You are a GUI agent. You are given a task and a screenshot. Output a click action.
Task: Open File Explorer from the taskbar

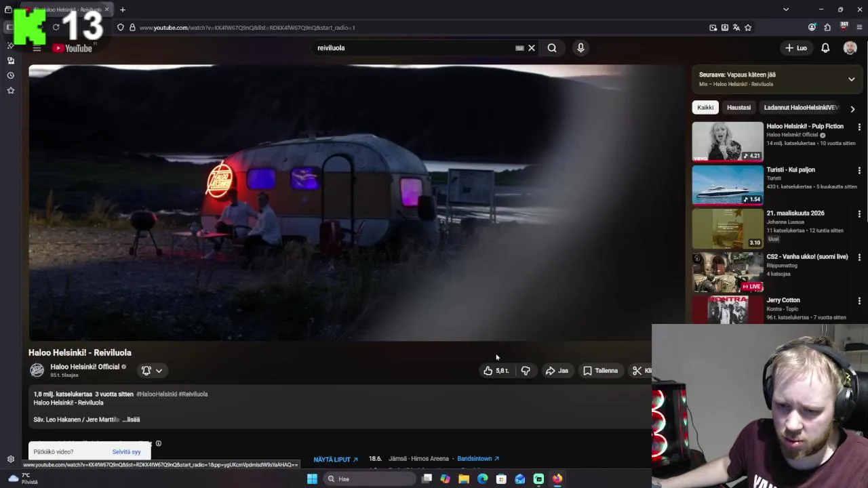[x=464, y=479]
